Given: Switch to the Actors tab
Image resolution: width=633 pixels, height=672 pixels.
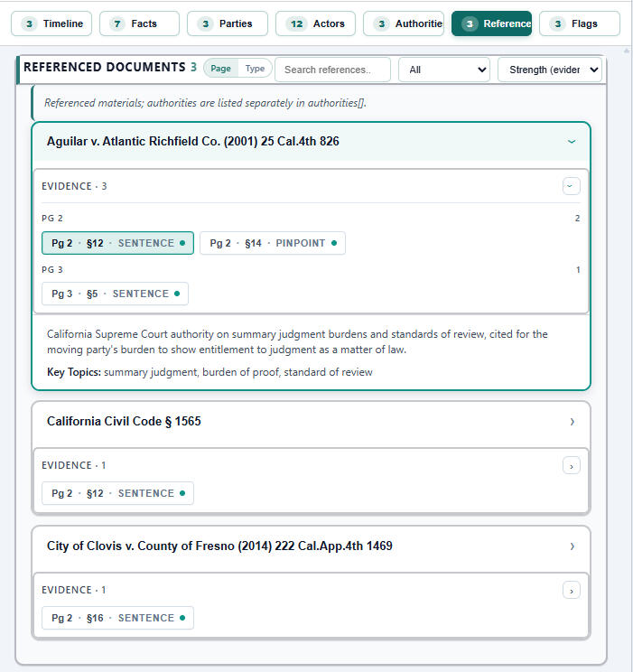Looking at the screenshot, I should (315, 23).
